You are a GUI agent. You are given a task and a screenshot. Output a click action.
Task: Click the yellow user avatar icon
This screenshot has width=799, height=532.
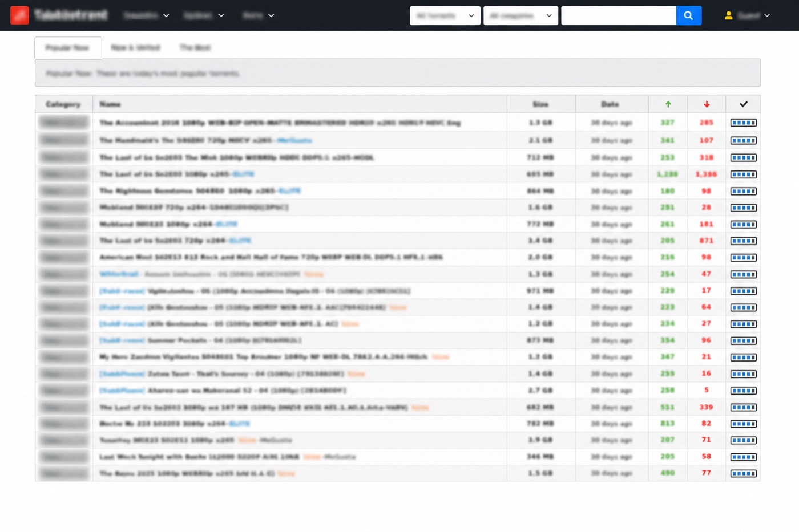click(729, 16)
